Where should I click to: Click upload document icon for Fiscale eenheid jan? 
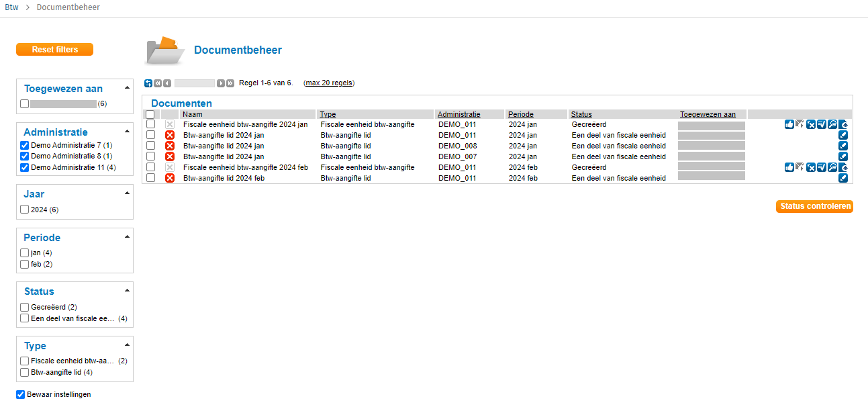point(843,124)
